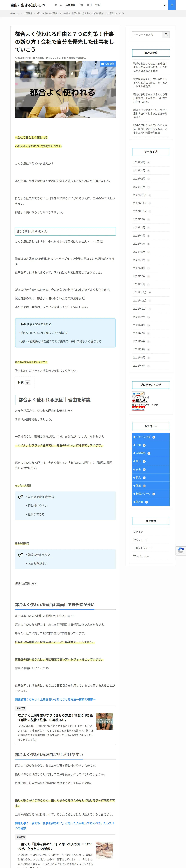Image resolution: width=186 pixels, height=868 pixels.
Task: Submit search with the sidebar magnifier button
Action: click(166, 35)
